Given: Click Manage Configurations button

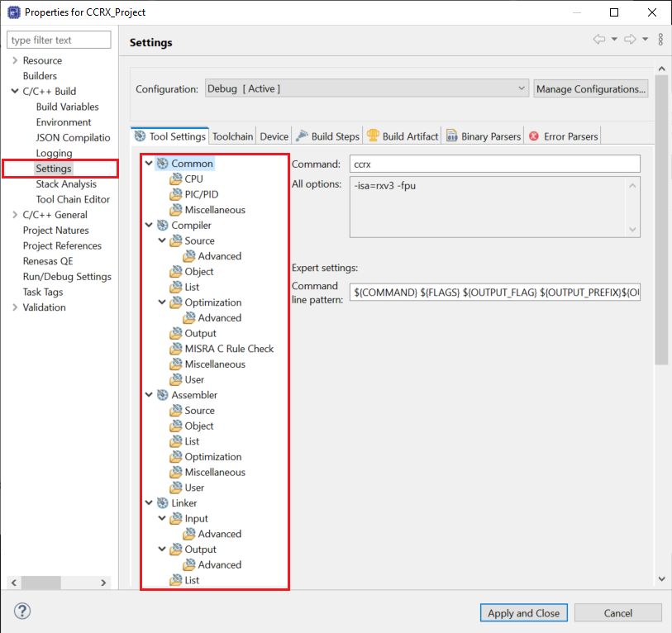Looking at the screenshot, I should coord(590,88).
